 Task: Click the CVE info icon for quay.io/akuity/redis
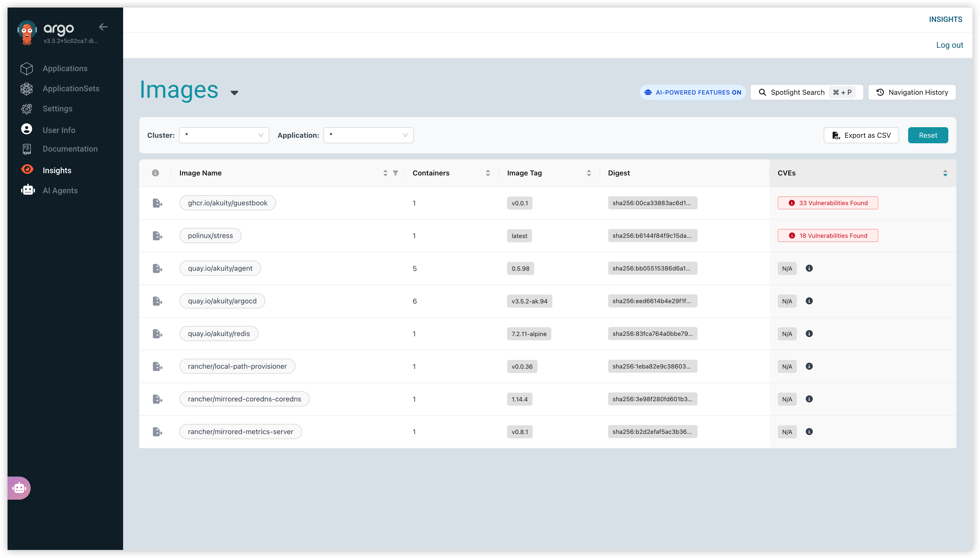coord(809,334)
